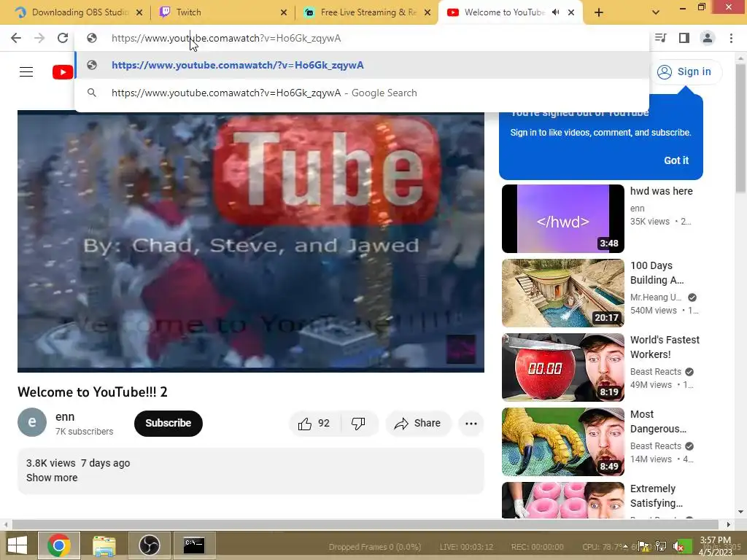Click the Beast Reacts name under World's Fastest Workers

656,372
